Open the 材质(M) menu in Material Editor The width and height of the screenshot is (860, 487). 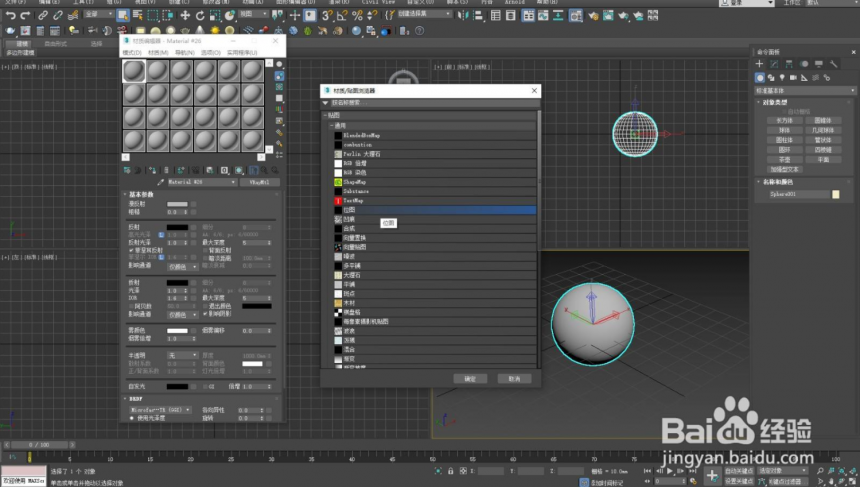click(x=159, y=53)
